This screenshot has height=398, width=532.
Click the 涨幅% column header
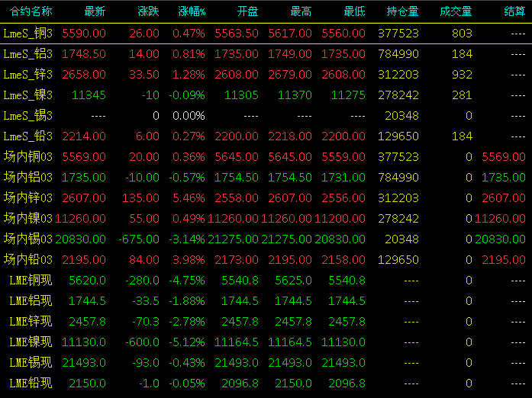point(192,11)
